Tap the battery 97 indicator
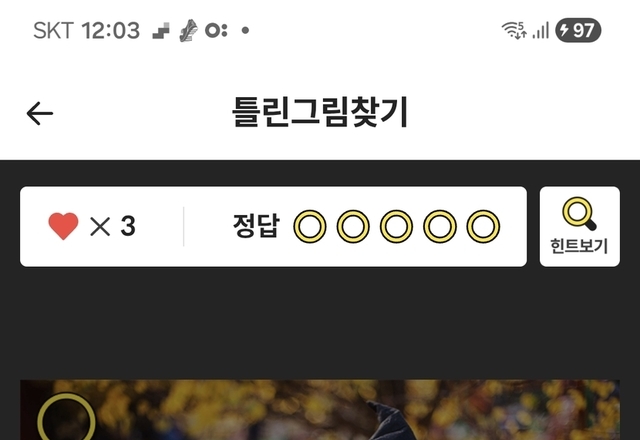 point(578,30)
